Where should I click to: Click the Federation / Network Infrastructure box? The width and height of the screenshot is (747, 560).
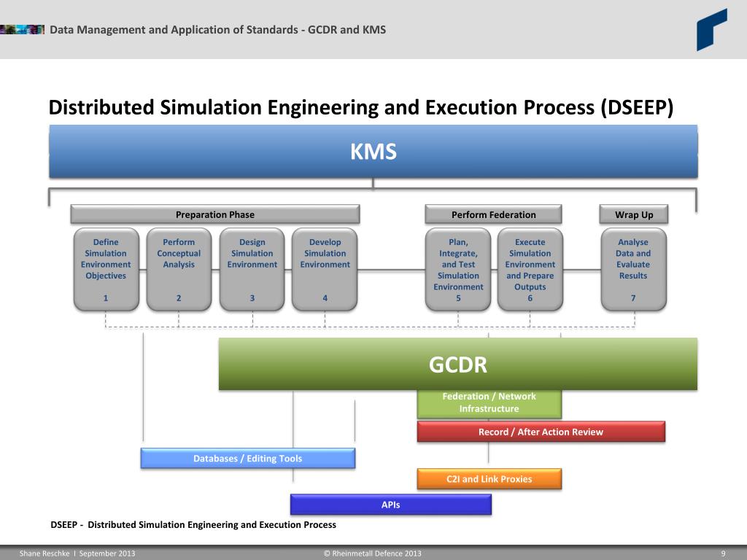click(x=489, y=404)
